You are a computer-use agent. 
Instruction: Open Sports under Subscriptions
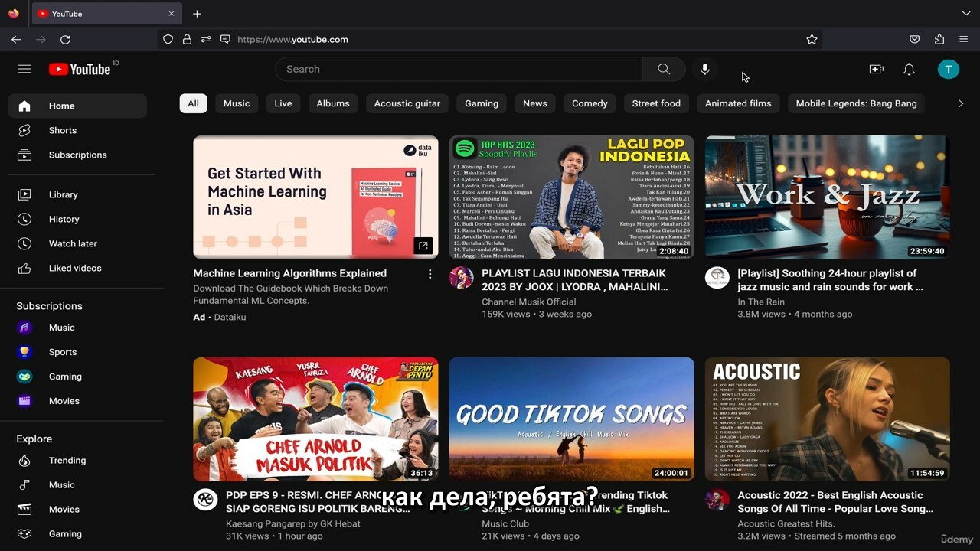coord(77,352)
